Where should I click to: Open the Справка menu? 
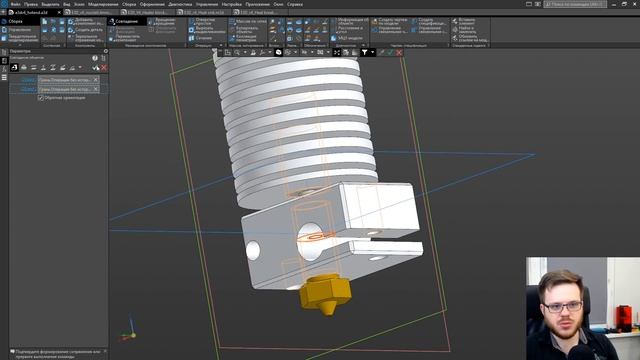[x=295, y=4]
